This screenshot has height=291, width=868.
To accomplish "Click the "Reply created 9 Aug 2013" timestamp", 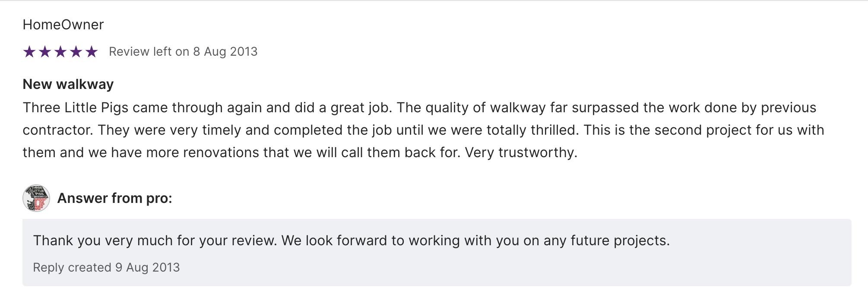I will coord(106,268).
